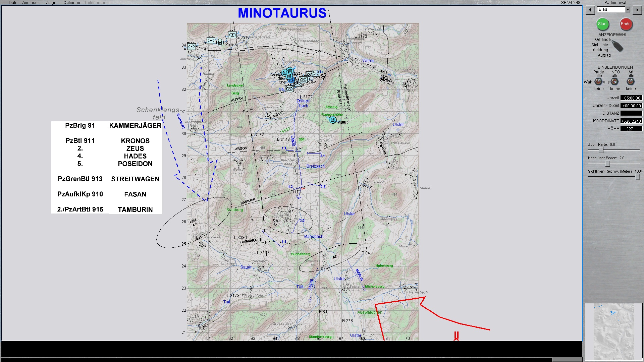Click the BASILISK phase line label
The width and height of the screenshot is (644, 362).
[248, 201]
